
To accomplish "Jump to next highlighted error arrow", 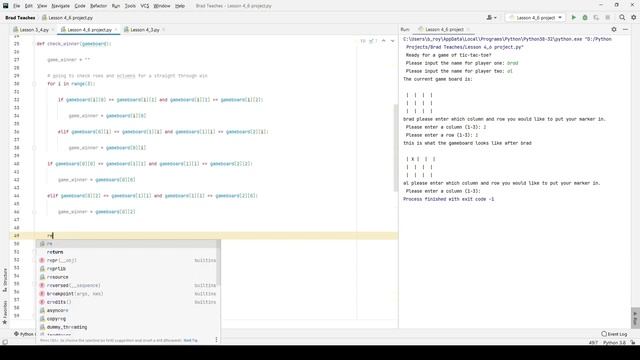I will coord(392,41).
